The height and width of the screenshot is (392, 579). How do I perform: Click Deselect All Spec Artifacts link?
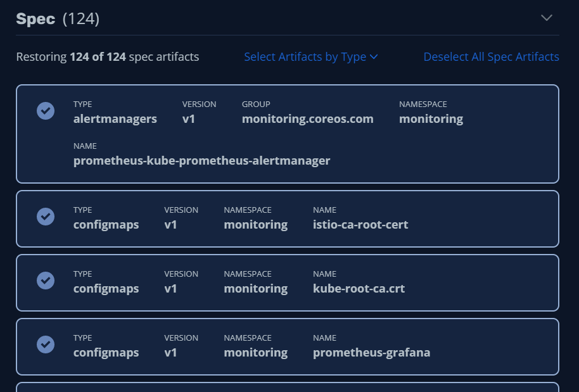pos(491,57)
